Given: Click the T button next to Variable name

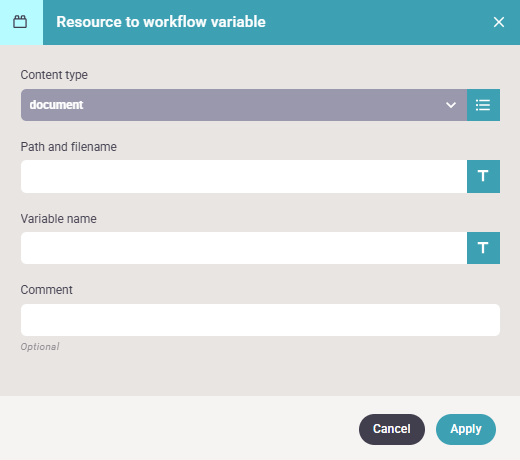Looking at the screenshot, I should pos(483,248).
